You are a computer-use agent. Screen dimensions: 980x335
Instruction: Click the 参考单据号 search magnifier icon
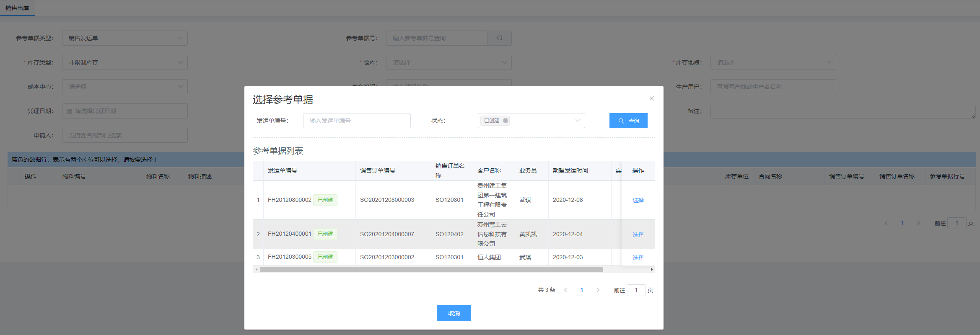[x=499, y=38]
